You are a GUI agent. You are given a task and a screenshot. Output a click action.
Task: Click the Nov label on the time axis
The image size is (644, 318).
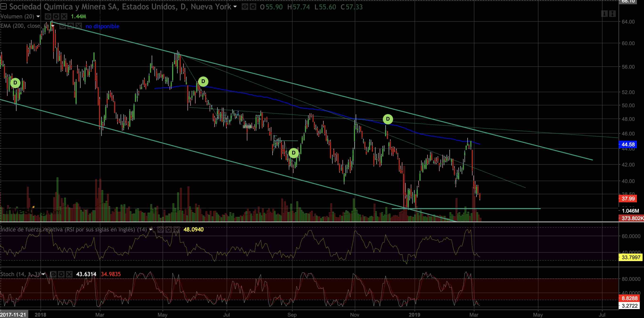(355, 315)
